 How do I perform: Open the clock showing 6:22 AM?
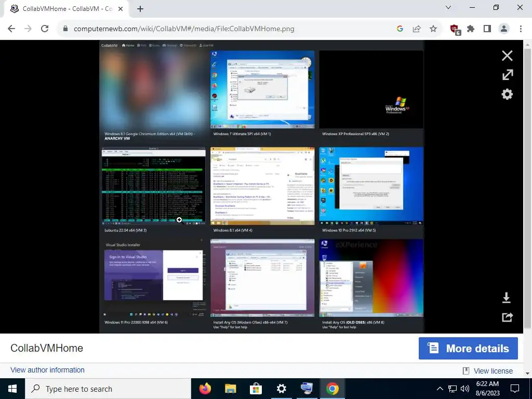click(487, 389)
